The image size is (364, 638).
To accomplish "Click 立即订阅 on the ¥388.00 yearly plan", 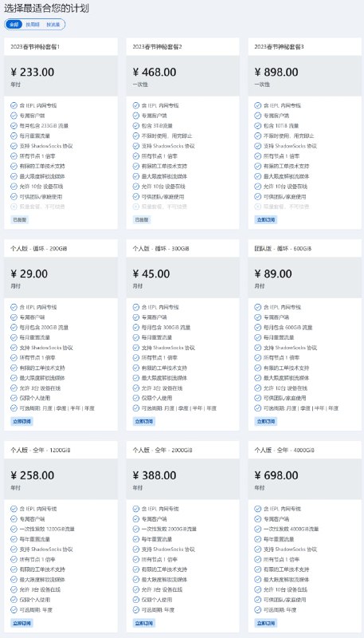I will click(x=144, y=623).
